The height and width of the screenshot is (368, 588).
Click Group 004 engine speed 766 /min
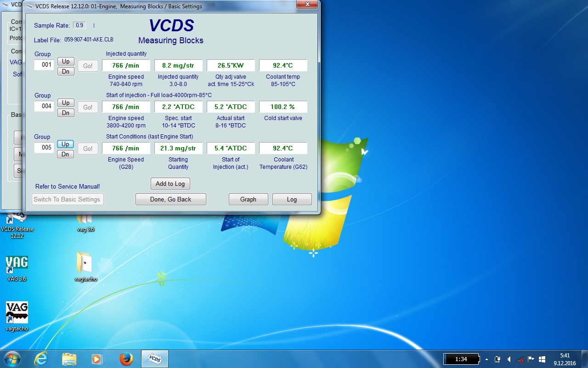click(126, 107)
